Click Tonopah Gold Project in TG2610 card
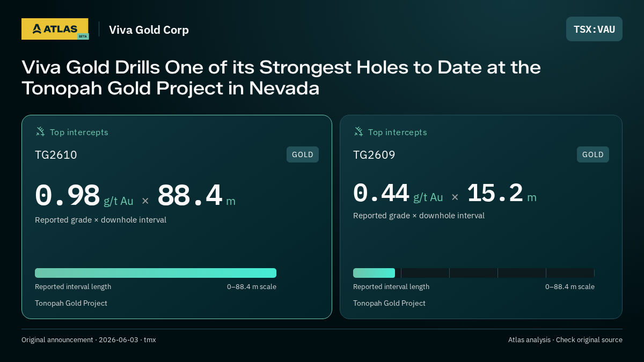The image size is (644, 362). pos(71,304)
